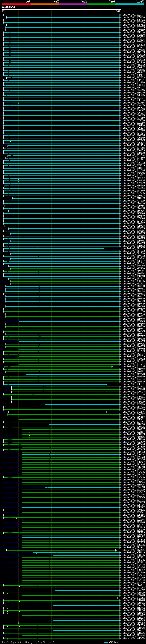The image size is (146, 644).
Task: Select hit label UniRef100_A6N149
Action: point(133,552)
